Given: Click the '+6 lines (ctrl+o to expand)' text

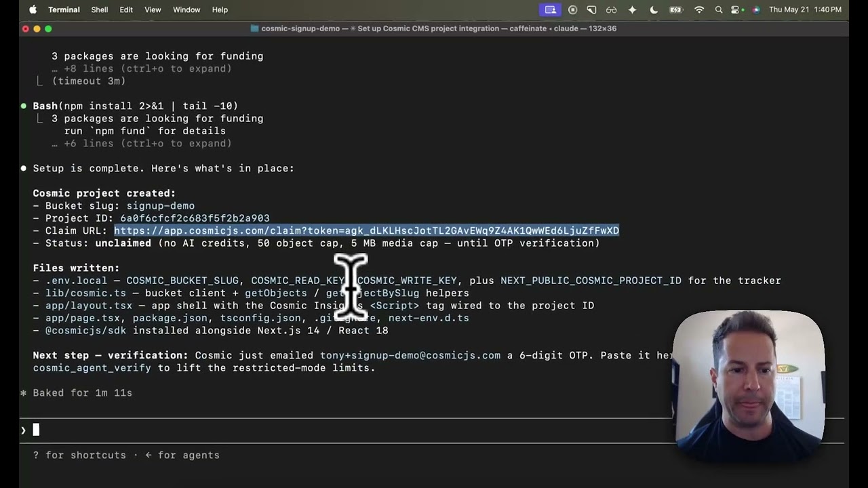Looking at the screenshot, I should click(148, 143).
